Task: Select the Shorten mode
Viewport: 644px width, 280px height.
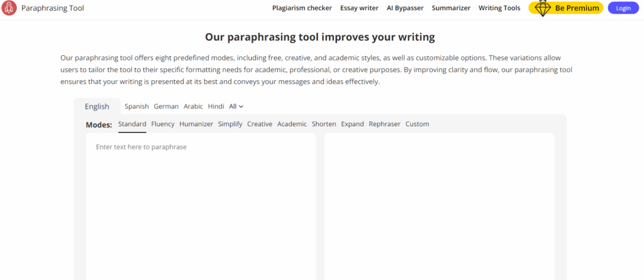Action: coord(324,124)
